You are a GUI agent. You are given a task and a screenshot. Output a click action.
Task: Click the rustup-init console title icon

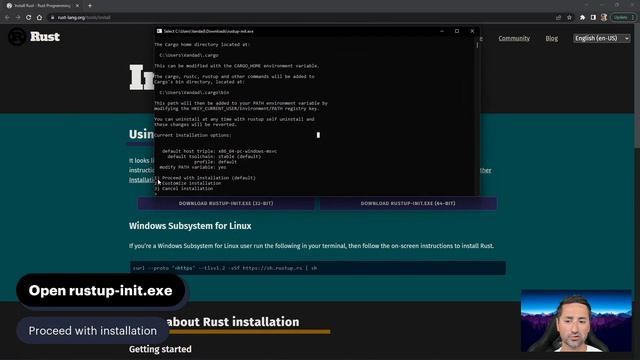coord(159,31)
